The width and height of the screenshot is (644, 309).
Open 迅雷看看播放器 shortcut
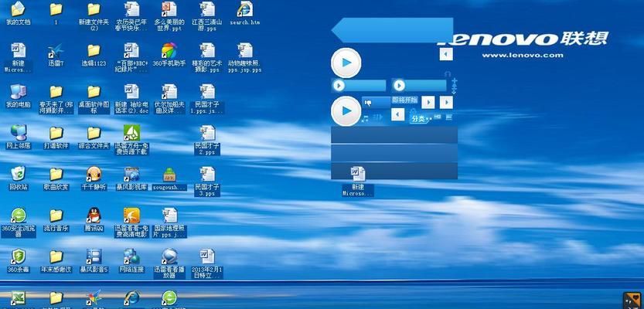169,256
